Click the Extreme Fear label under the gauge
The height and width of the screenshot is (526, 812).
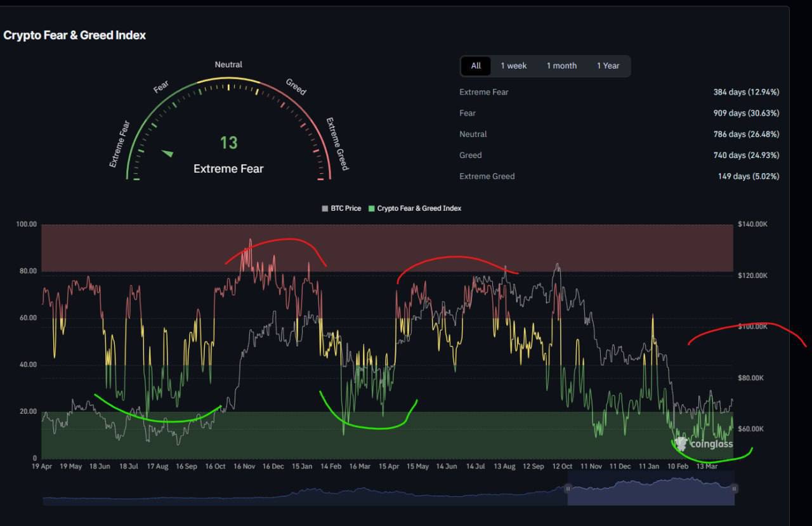[x=228, y=169]
